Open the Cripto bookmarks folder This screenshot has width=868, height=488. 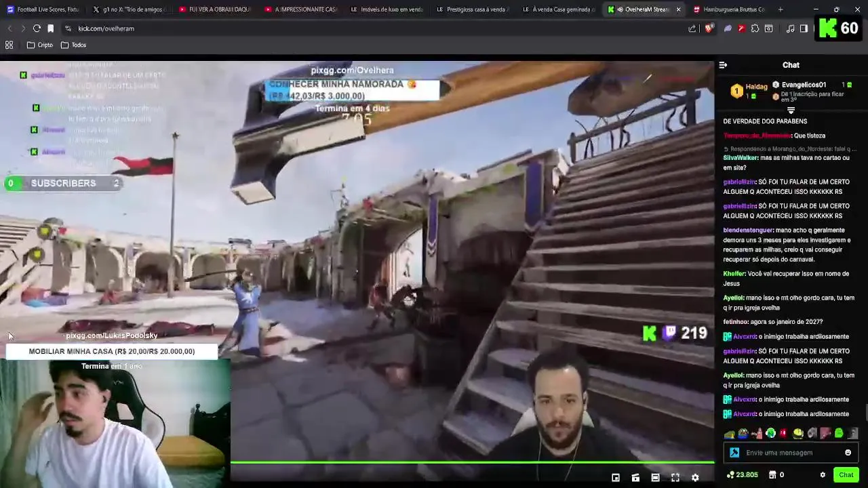[40, 45]
